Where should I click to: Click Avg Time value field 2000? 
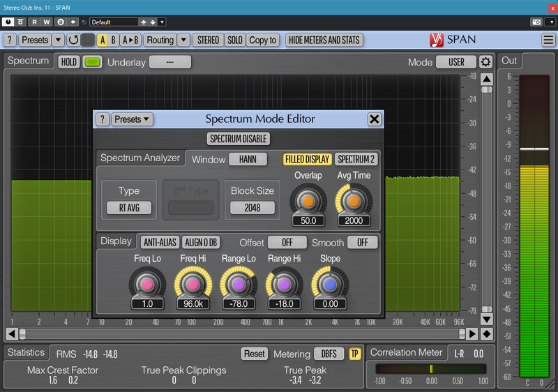tap(354, 221)
